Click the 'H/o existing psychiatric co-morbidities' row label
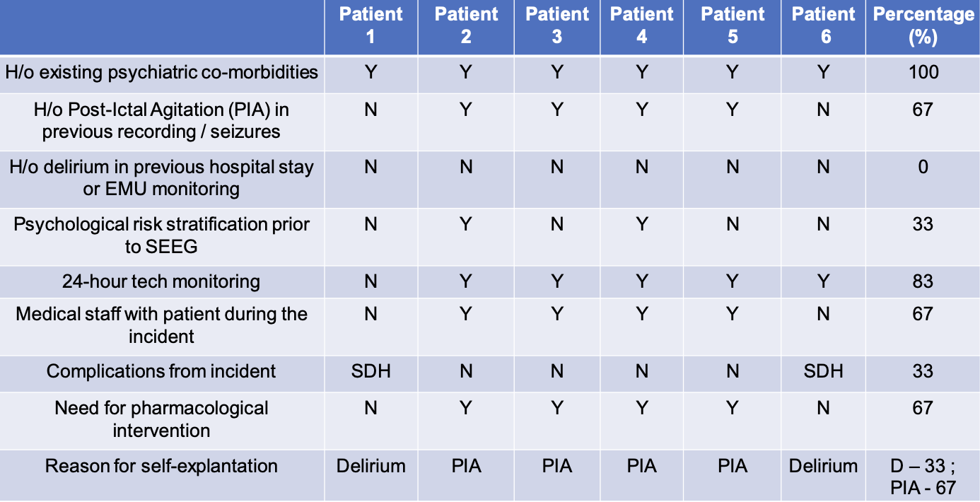The image size is (980, 502). (161, 73)
